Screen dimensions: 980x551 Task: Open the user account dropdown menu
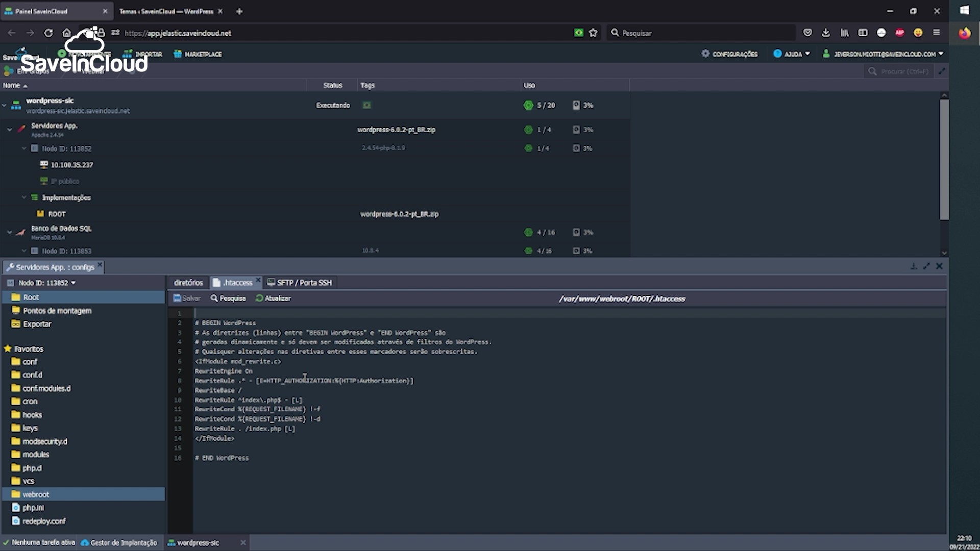click(x=883, y=54)
